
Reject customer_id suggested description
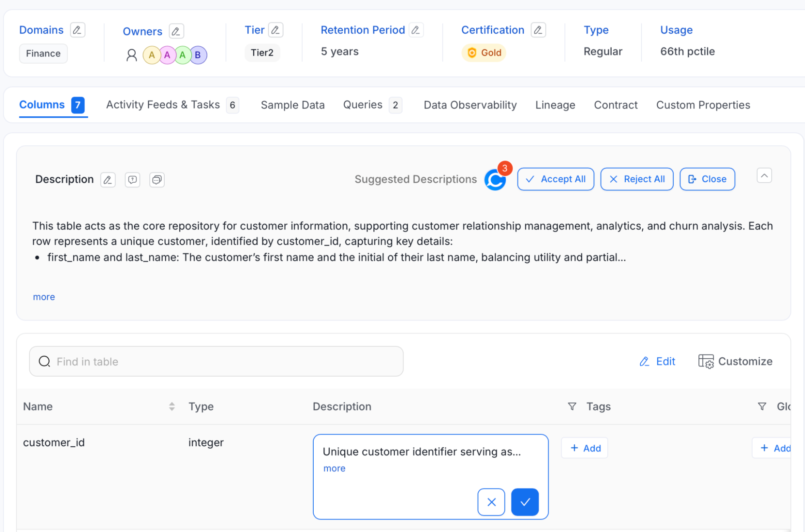[491, 502]
